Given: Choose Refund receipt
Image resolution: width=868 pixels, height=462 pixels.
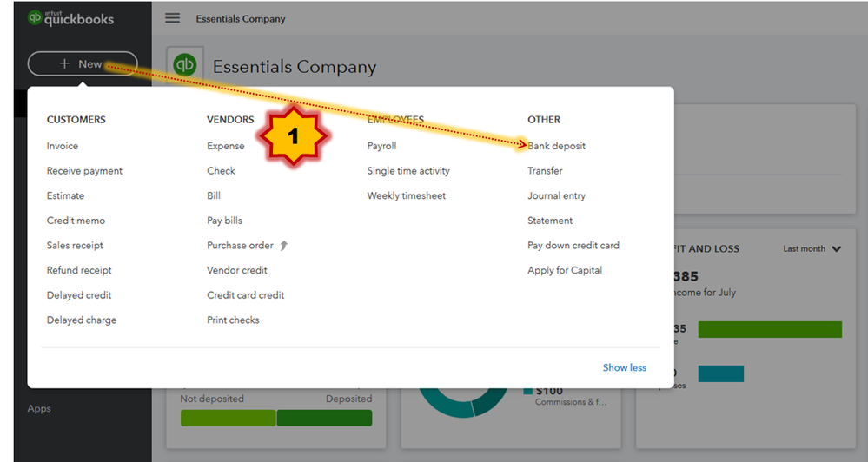Looking at the screenshot, I should pyautogui.click(x=79, y=271).
